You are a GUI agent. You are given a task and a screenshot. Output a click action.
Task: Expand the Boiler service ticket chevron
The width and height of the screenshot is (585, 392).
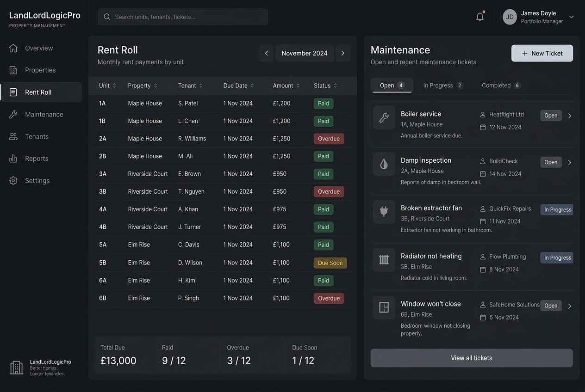[x=570, y=116]
